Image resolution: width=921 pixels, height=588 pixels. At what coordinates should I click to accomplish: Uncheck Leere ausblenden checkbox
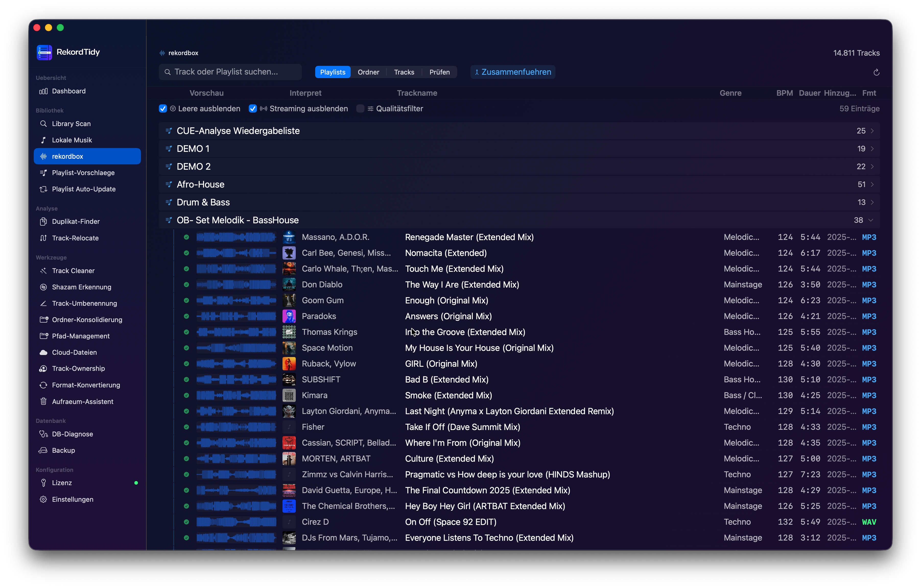click(163, 108)
